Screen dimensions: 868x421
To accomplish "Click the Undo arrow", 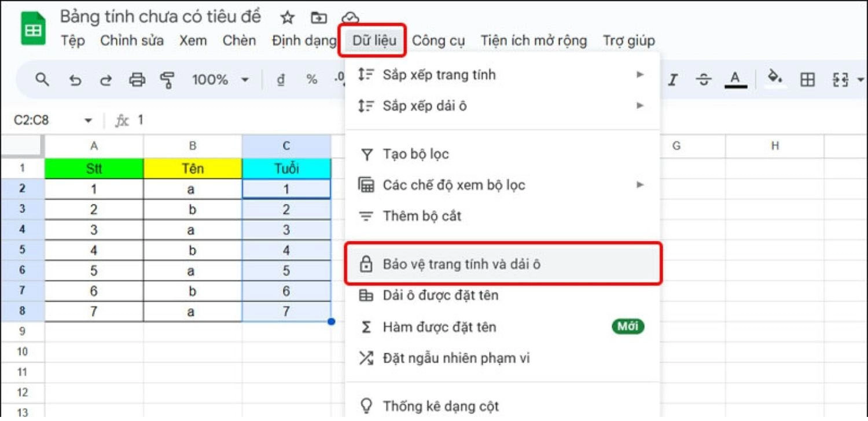I will coord(75,80).
